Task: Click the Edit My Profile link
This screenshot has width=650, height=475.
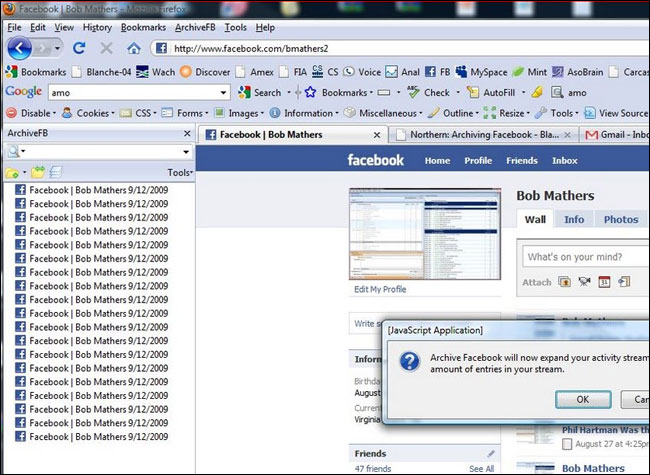Action: coord(380,289)
